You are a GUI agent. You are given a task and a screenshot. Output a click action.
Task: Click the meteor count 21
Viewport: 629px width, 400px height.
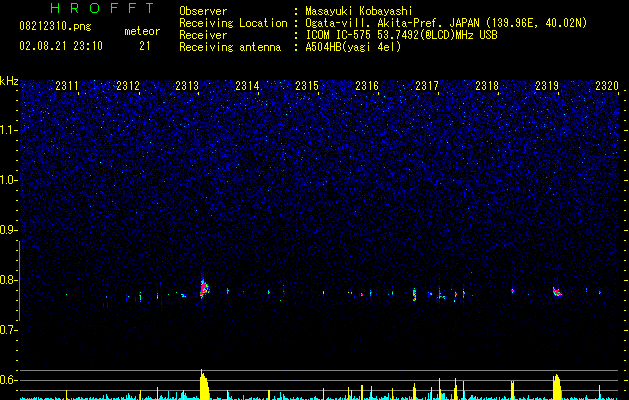click(x=145, y=46)
